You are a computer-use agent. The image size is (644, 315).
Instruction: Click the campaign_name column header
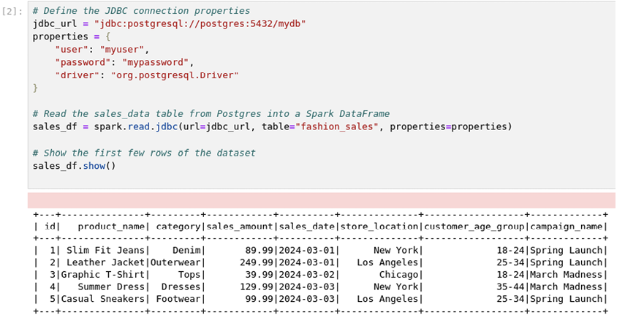click(566, 227)
